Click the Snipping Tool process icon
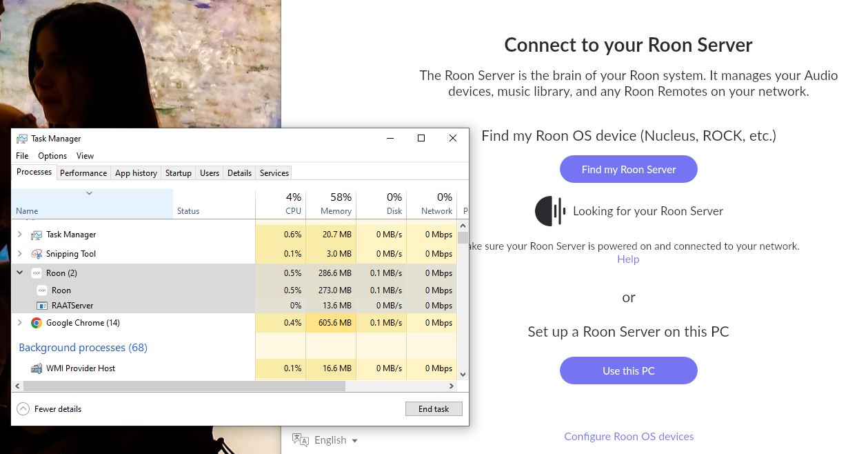 37,254
